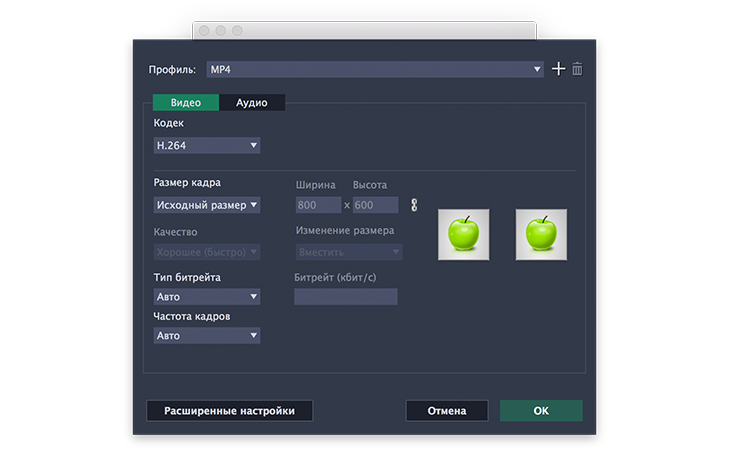The height and width of the screenshot is (457, 730).
Task: Click the plus icon to add a profile
Action: pos(559,69)
